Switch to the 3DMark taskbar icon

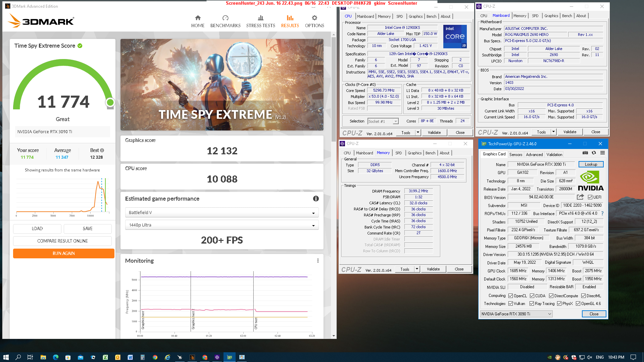[192, 357]
